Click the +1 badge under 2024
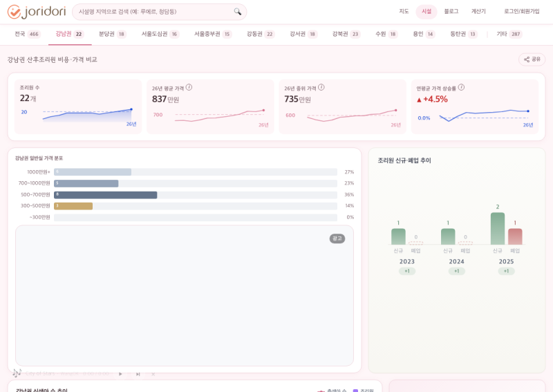The image size is (553, 392). pos(457,271)
